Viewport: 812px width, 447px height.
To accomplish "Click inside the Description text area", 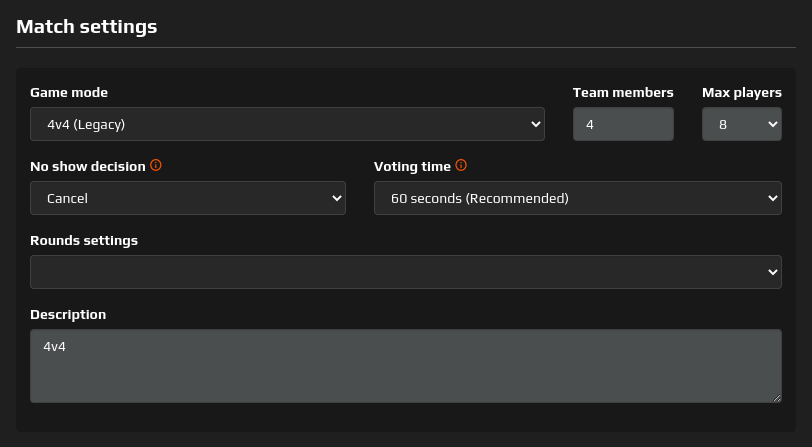I will click(405, 366).
